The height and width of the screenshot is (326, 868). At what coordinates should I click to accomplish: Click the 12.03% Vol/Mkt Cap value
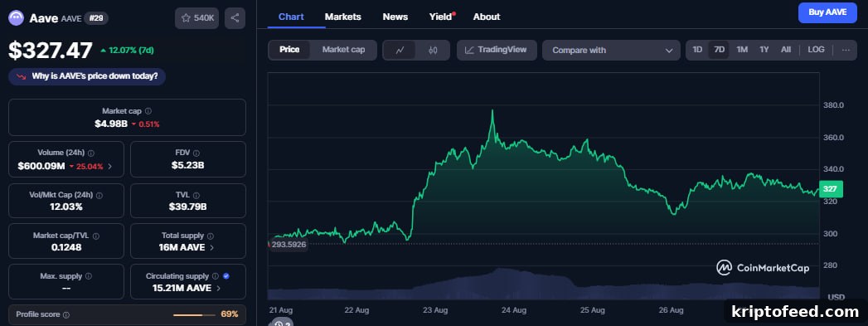point(65,207)
